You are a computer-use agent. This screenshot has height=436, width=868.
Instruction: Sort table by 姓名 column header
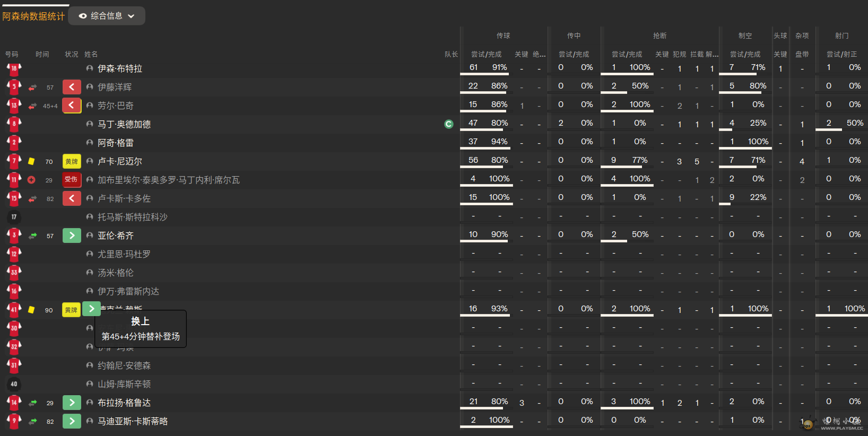pyautogui.click(x=91, y=54)
